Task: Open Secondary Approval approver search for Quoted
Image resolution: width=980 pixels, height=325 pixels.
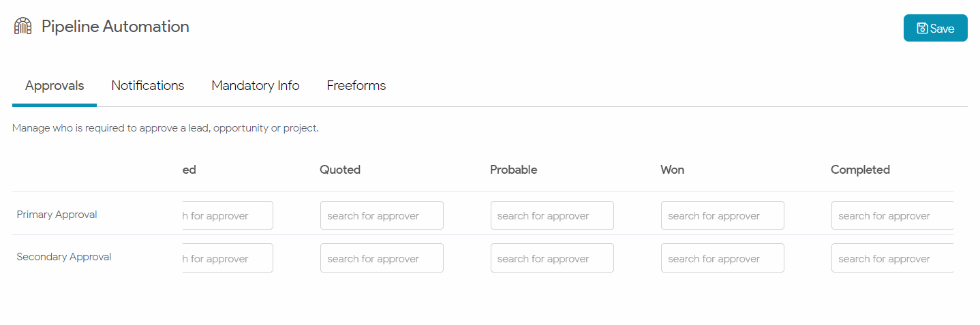Action: tap(382, 258)
